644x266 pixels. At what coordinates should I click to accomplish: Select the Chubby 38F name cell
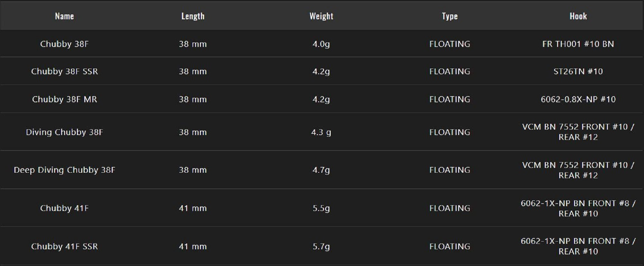[x=64, y=44]
